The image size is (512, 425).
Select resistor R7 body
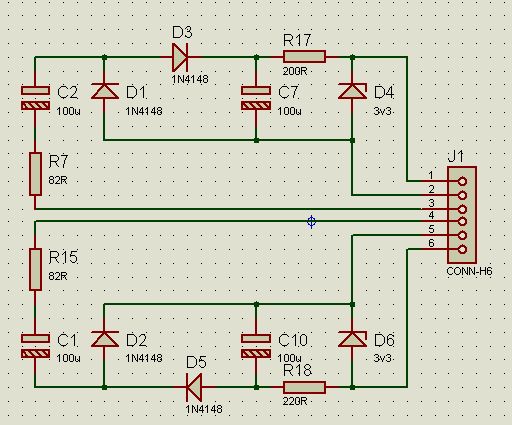(x=35, y=174)
